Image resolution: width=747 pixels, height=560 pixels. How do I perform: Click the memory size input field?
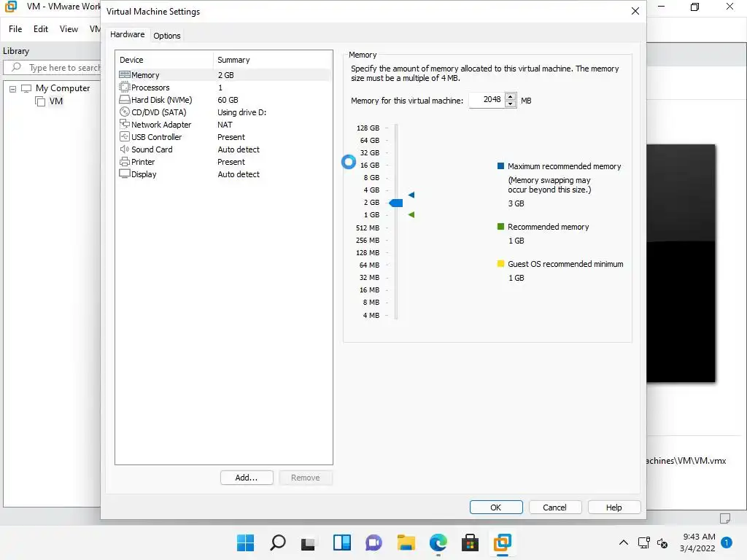pyautogui.click(x=487, y=100)
